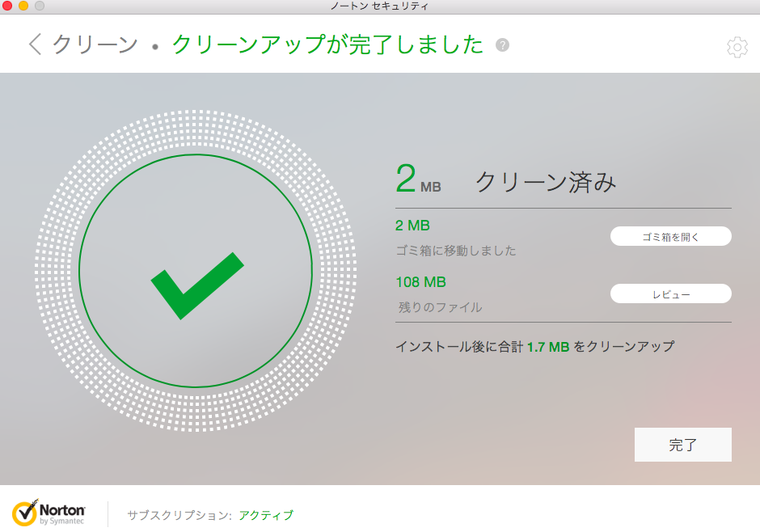Image resolution: width=760 pixels, height=532 pixels.
Task: Click the レビュー button
Action: click(671, 293)
